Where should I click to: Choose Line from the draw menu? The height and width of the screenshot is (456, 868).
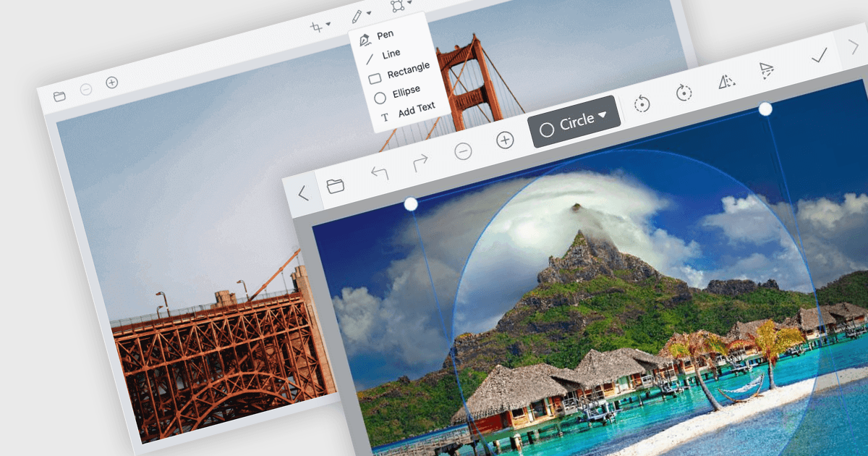pyautogui.click(x=382, y=56)
